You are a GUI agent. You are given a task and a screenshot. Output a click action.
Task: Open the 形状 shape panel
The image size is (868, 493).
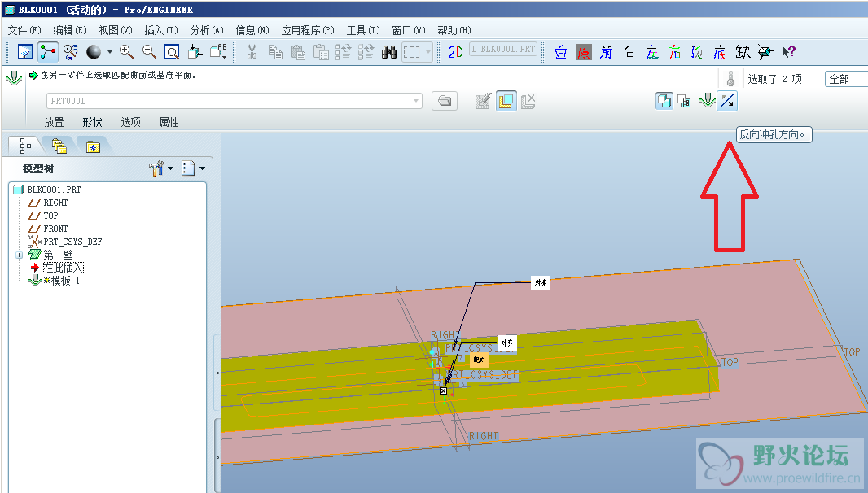(x=93, y=122)
